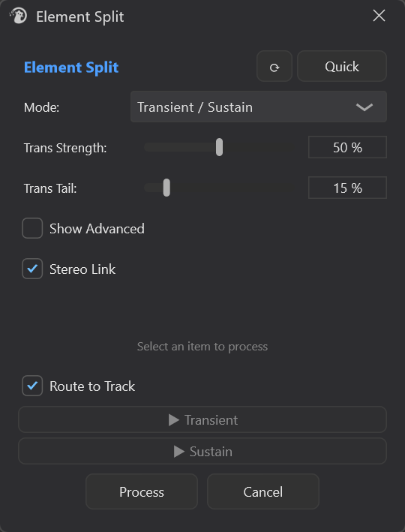This screenshot has width=405, height=532.
Task: Click the Trans Strength slider handle
Action: click(x=220, y=147)
